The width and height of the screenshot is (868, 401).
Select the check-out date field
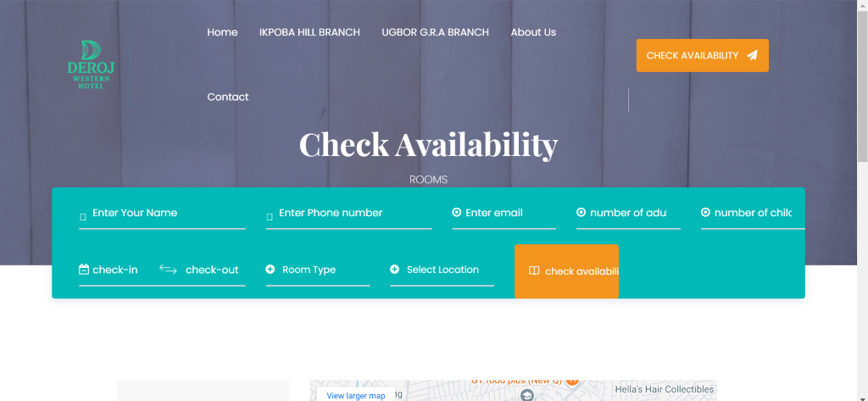click(x=214, y=270)
